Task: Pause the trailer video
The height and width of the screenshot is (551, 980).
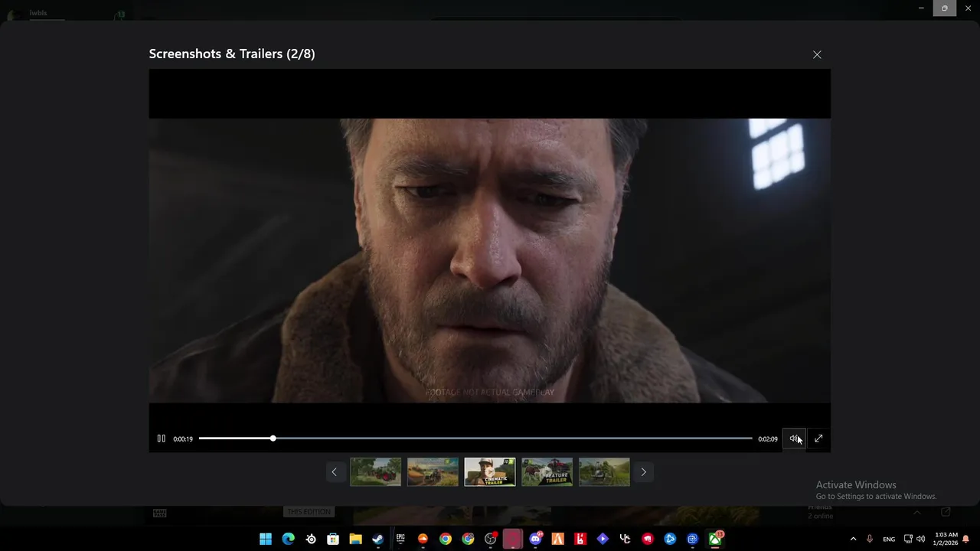Action: tap(161, 439)
